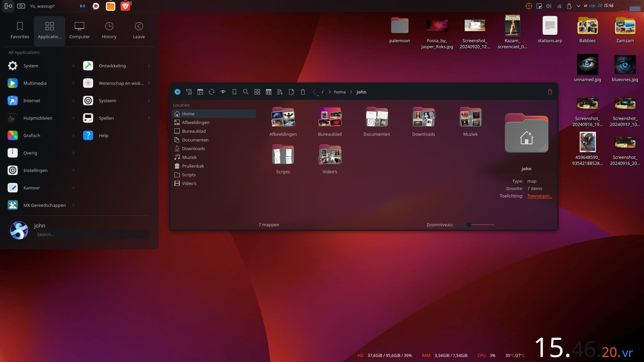This screenshot has height=362, width=644.
Task: Open the Brave browser icon in top panel
Action: point(125,6)
